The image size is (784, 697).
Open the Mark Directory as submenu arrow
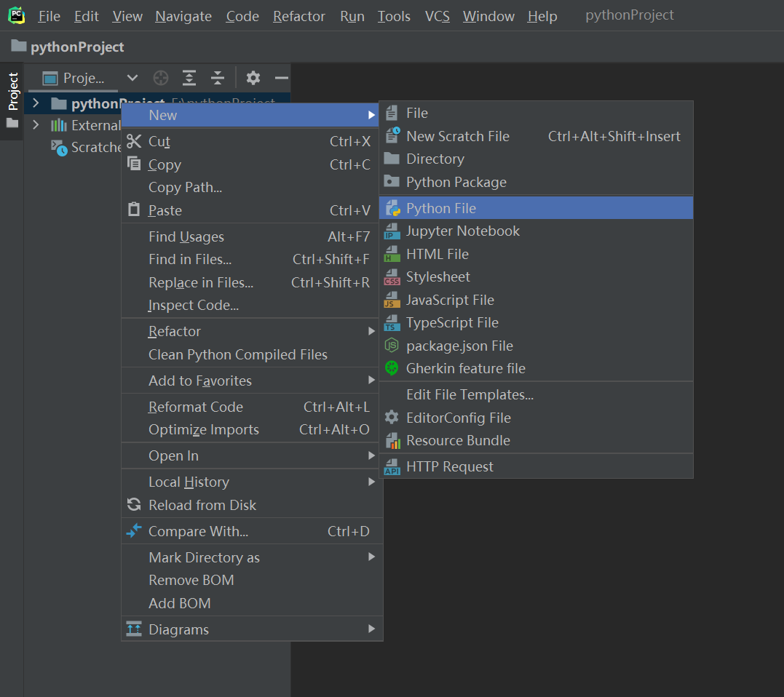371,557
